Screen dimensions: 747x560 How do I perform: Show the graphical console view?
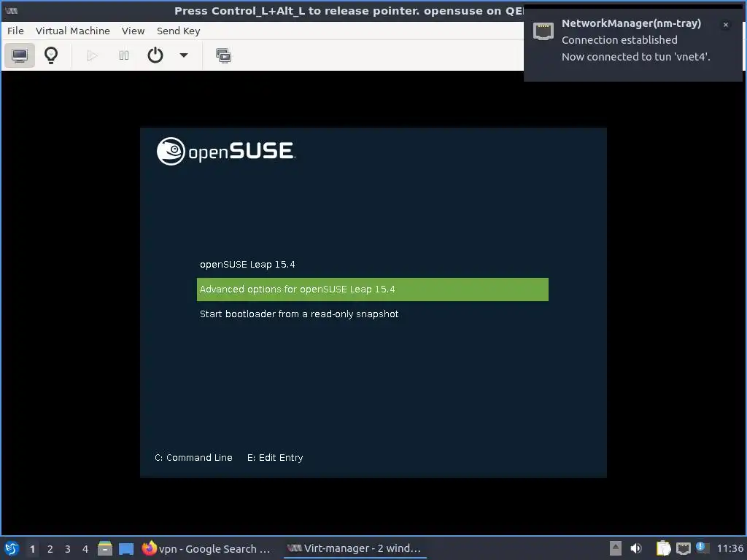20,55
